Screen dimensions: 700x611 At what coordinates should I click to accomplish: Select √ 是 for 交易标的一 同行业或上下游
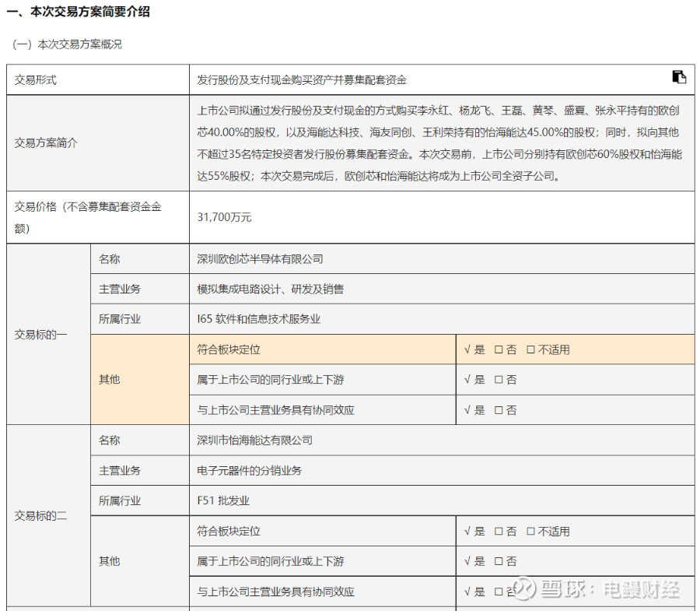(x=474, y=380)
